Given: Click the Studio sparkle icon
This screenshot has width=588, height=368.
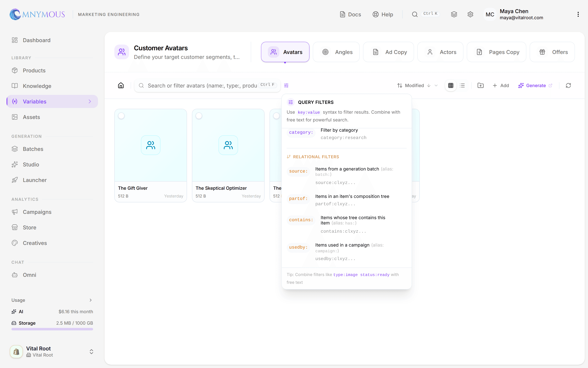Looking at the screenshot, I should (x=15, y=165).
